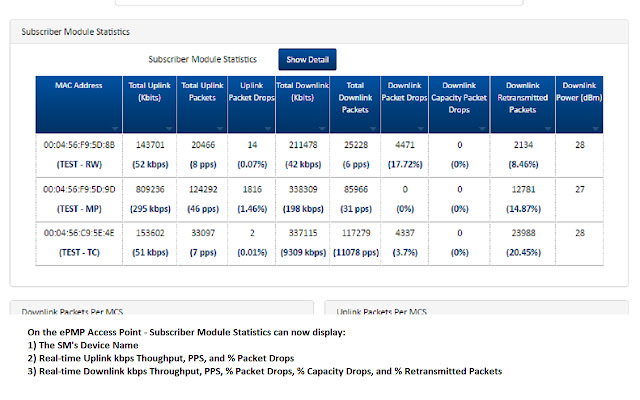Viewport: 640px width, 400px height.
Task: Select uplink packets value 124292
Action: (x=203, y=189)
